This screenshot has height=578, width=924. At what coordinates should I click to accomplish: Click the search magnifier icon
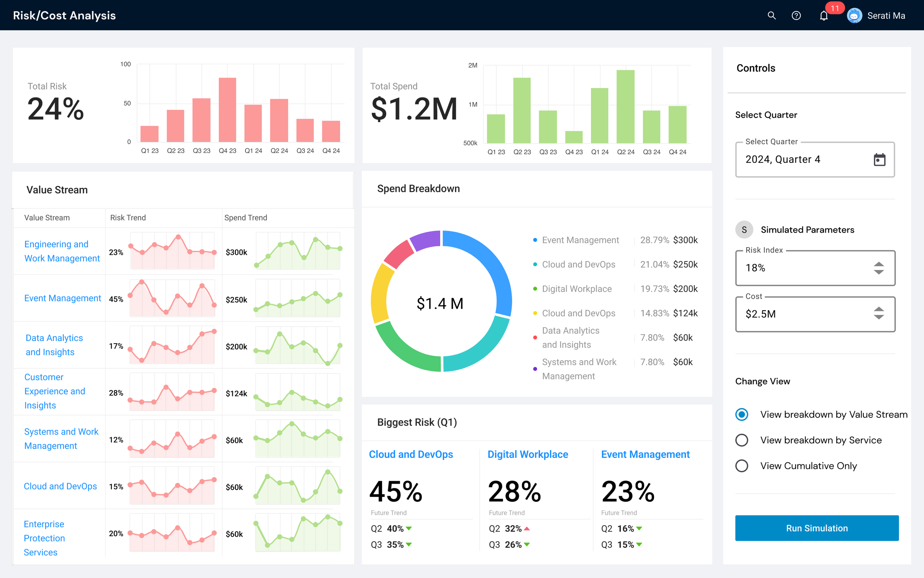(772, 16)
